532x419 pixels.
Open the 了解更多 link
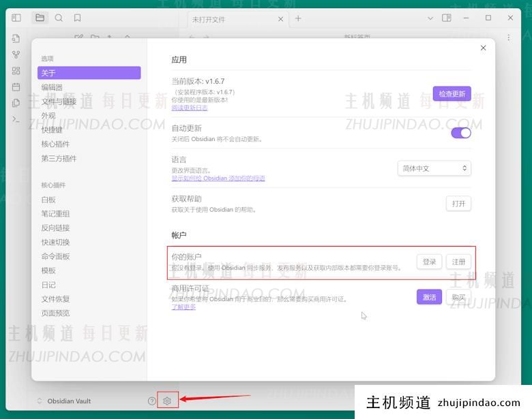[x=183, y=307]
